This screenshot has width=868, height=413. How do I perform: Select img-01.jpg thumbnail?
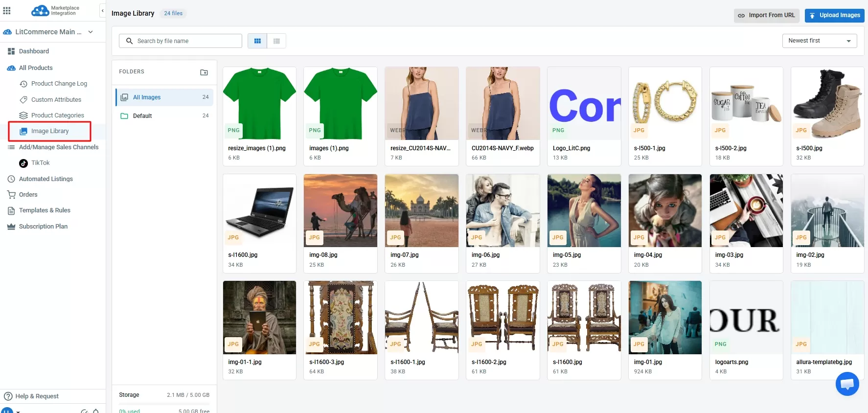point(665,318)
